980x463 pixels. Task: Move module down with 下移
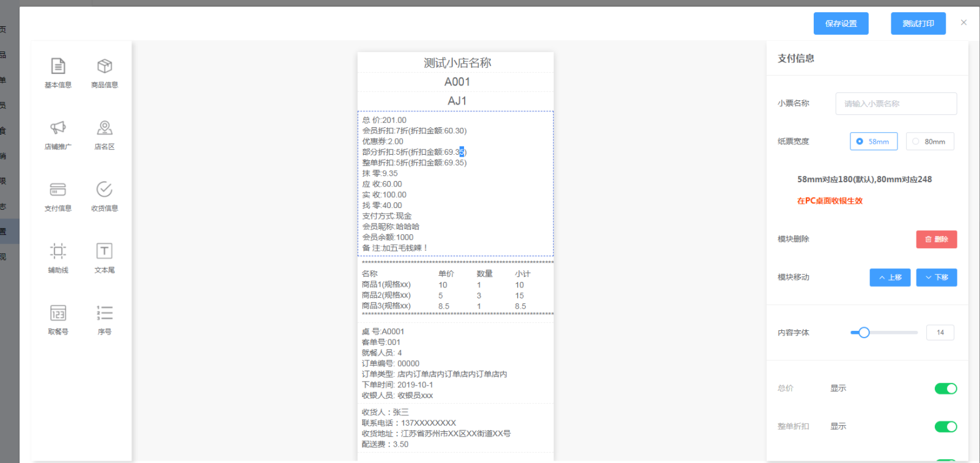[937, 277]
